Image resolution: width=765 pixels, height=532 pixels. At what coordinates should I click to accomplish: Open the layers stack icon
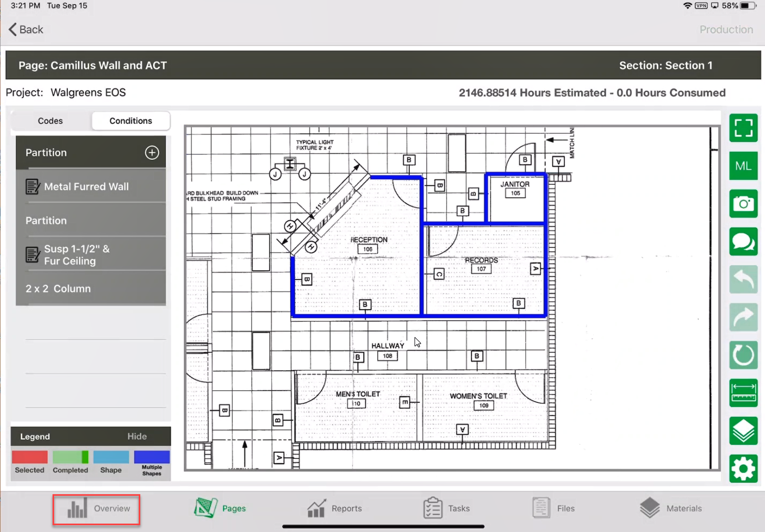coord(743,431)
